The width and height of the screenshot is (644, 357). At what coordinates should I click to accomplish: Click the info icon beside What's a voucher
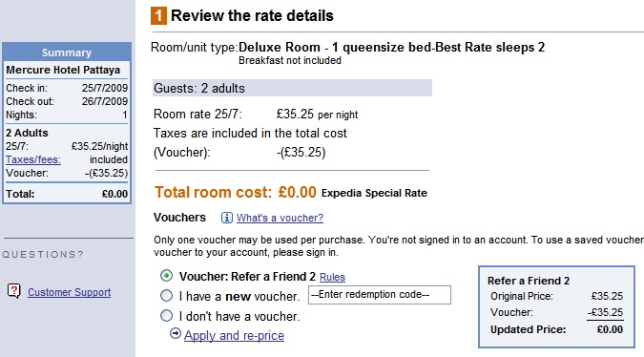227,218
